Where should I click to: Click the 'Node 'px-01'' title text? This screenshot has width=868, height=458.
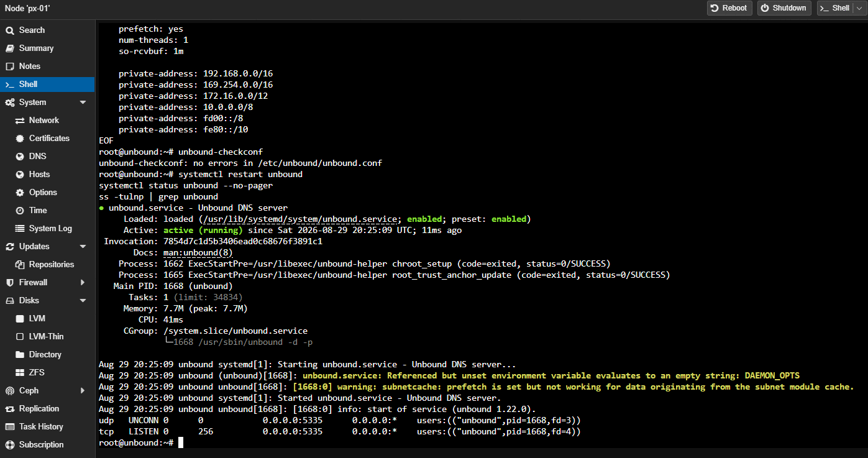click(27, 8)
